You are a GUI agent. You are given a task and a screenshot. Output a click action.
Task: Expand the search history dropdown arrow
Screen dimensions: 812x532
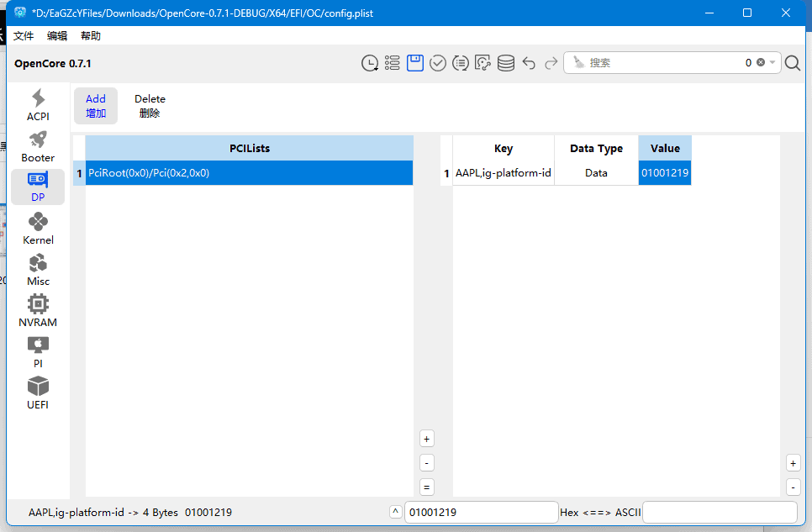(x=772, y=63)
